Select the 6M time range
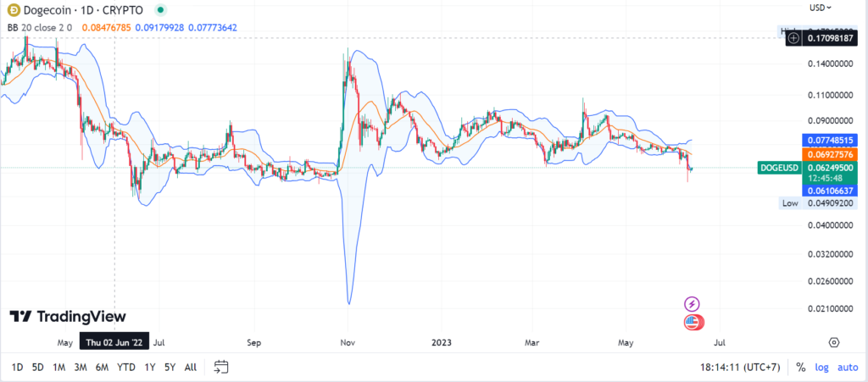Screen dimensions: 868x382 coord(102,367)
